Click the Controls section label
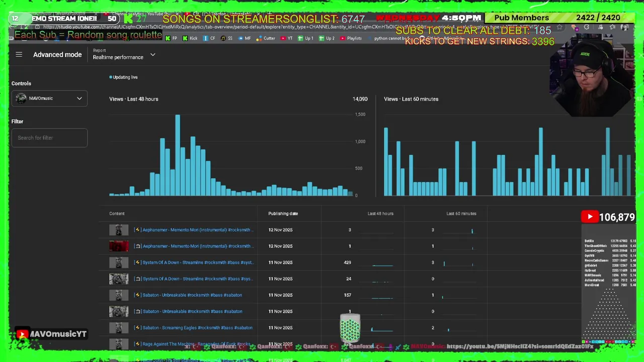The height and width of the screenshot is (362, 644). point(21,83)
